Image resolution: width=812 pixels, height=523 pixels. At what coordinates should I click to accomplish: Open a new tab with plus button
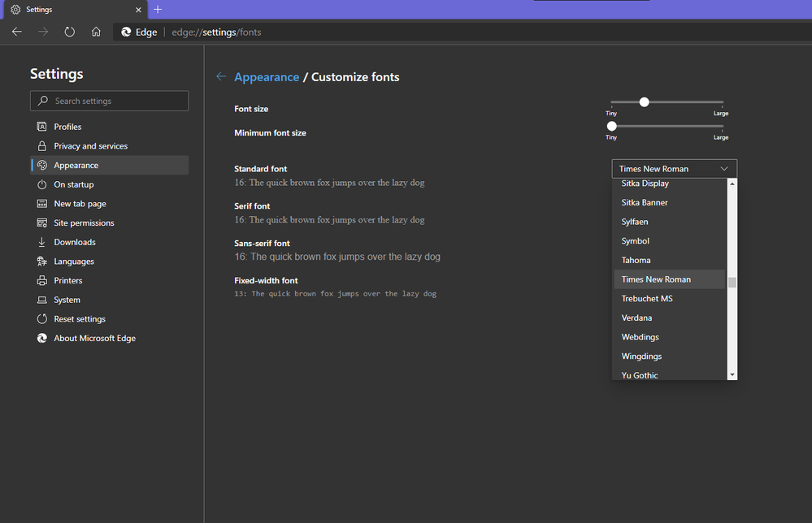point(158,9)
